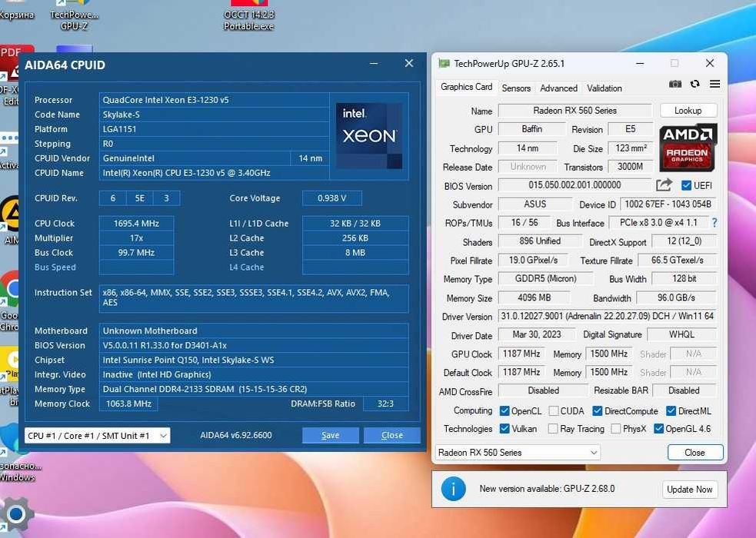This screenshot has height=538, width=756.
Task: Click the Intel Xeon logo in AIDA64
Action: [369, 135]
